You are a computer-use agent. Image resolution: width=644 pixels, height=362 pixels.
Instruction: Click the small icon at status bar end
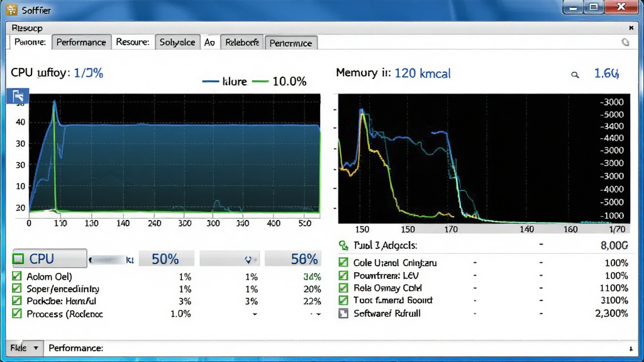(631, 348)
